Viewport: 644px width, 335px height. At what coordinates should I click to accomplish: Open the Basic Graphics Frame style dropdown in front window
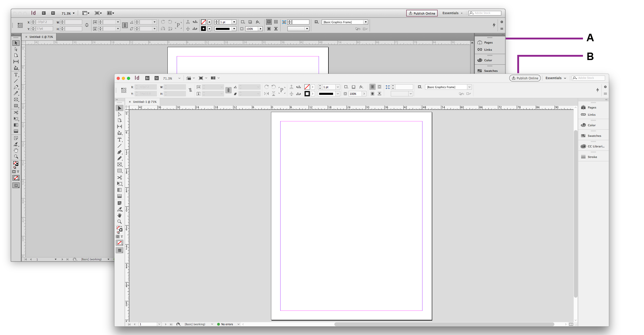pyautogui.click(x=469, y=87)
